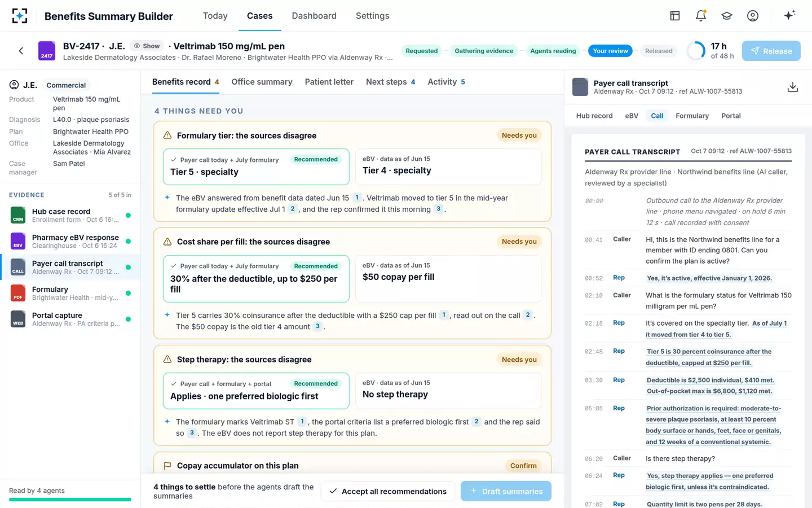Click the Benefits Summary Builder logo icon
The image size is (812, 508).
coord(20,16)
